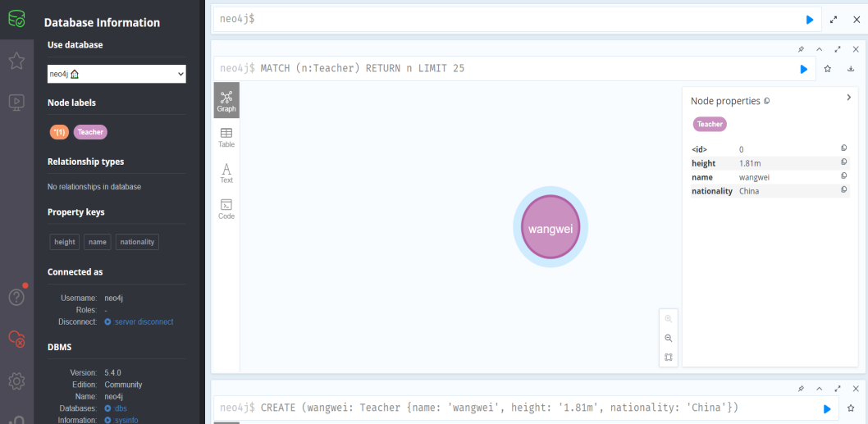Switch to the Table view tab
868x424 pixels.
coord(226,137)
